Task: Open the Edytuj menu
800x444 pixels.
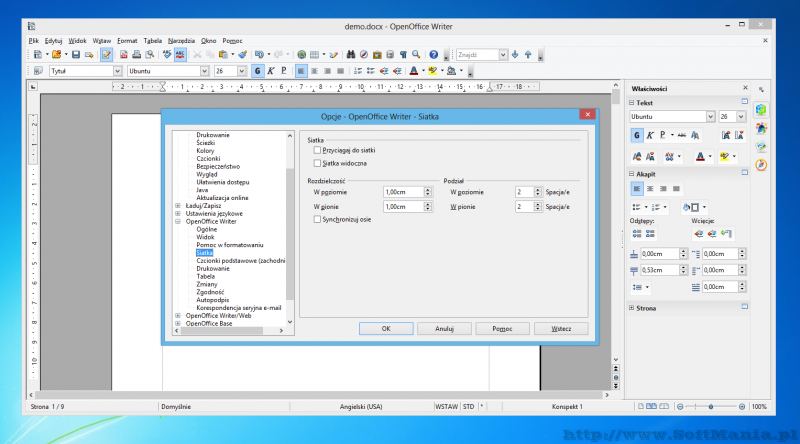Action: point(53,41)
